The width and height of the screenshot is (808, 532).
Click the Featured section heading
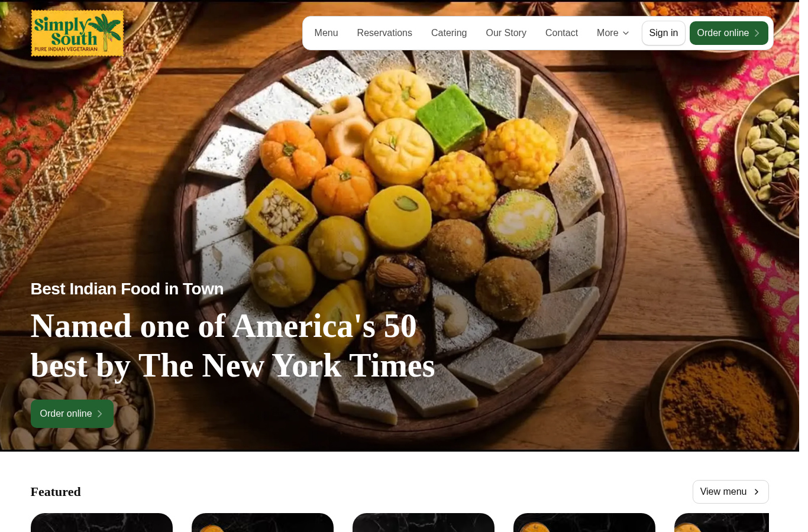tap(56, 492)
